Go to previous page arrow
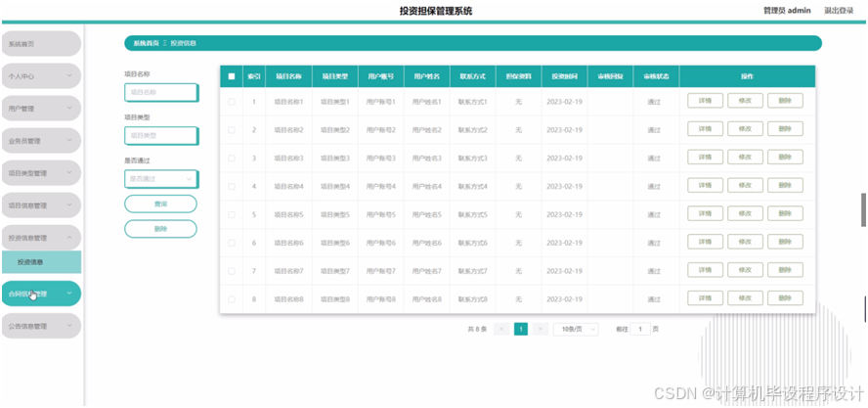Screen dimensions: 868x408 pyautogui.click(x=501, y=330)
